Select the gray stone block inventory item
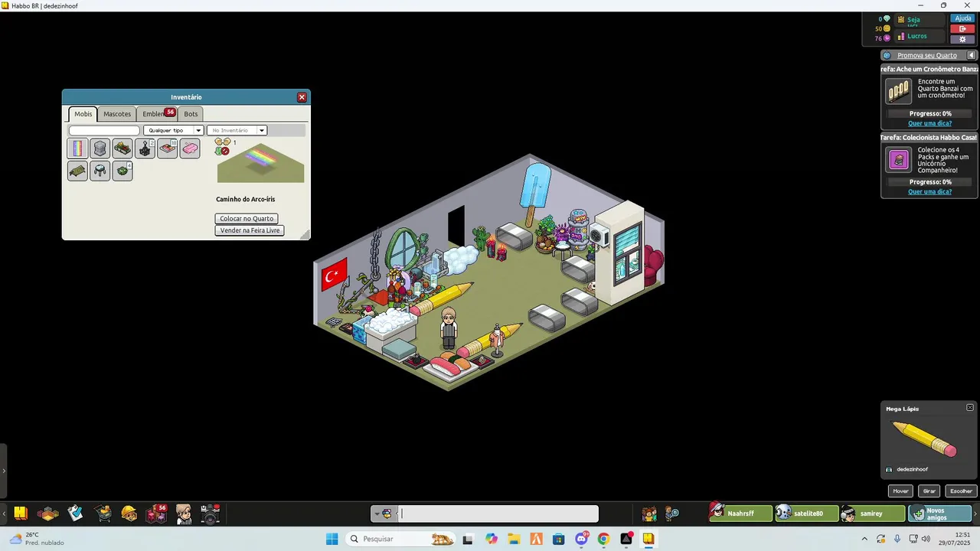 tap(100, 148)
